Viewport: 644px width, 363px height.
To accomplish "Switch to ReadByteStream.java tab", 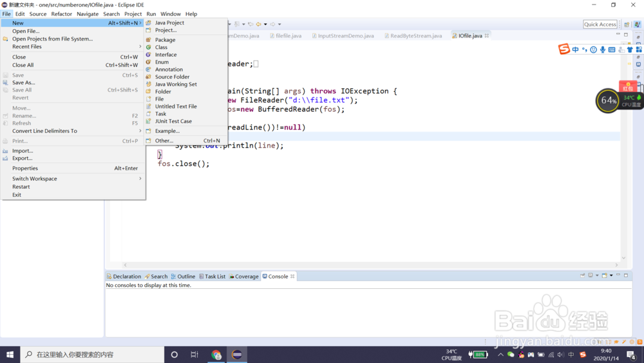I will pyautogui.click(x=413, y=35).
